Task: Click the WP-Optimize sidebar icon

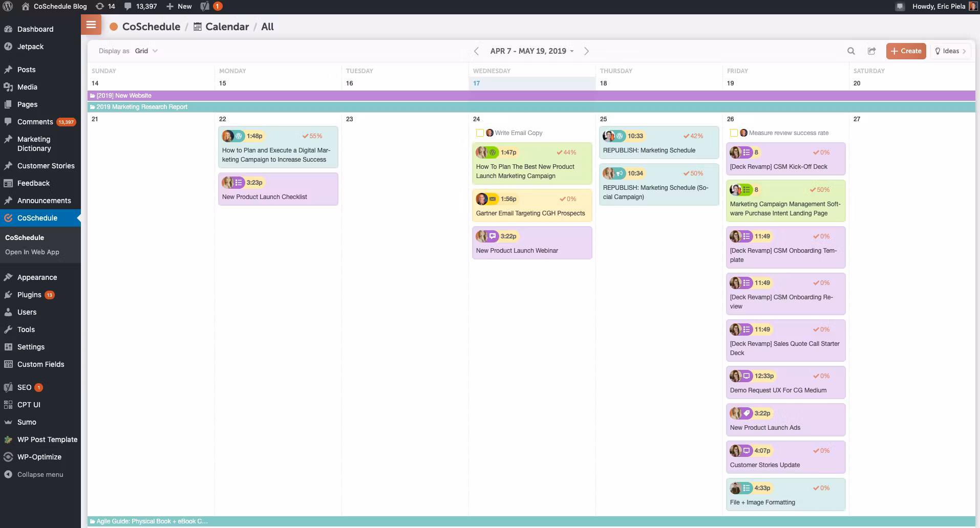Action: coord(8,457)
